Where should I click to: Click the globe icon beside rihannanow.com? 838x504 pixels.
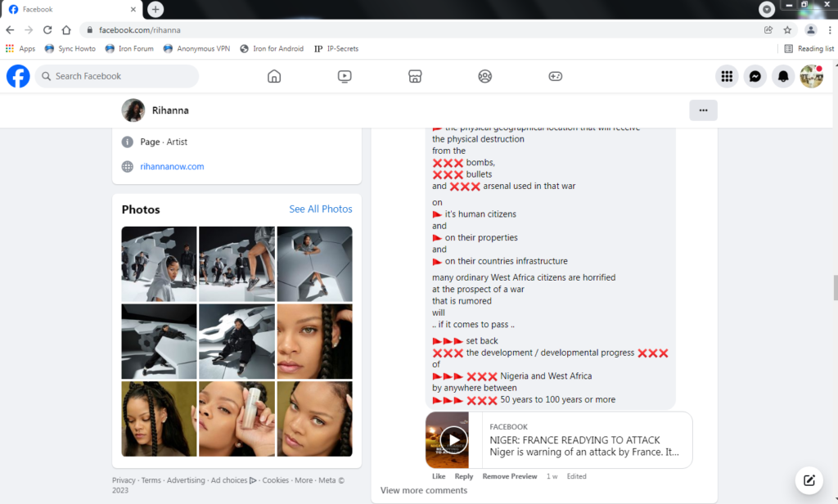127,167
